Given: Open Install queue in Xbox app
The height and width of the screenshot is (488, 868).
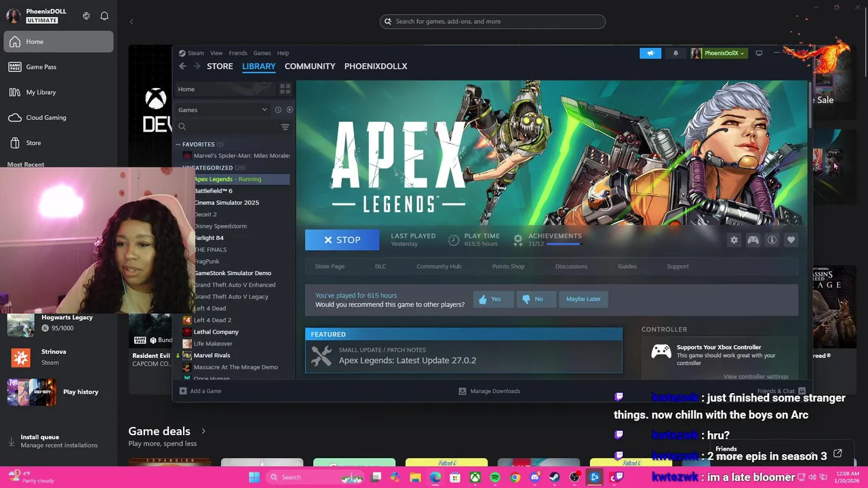Looking at the screenshot, I should [58, 441].
